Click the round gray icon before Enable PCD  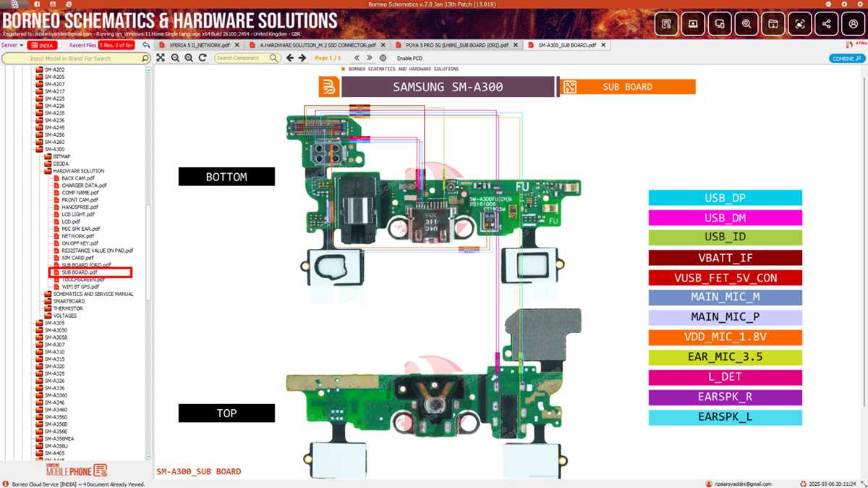tap(383, 58)
